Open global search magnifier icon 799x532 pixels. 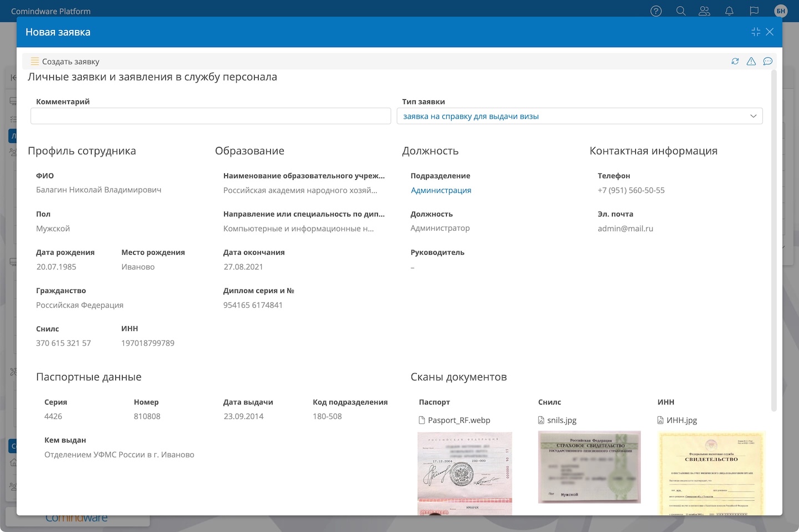(681, 11)
